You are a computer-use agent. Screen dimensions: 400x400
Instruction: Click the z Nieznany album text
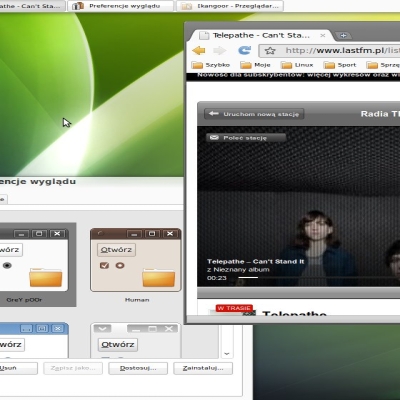(238, 270)
